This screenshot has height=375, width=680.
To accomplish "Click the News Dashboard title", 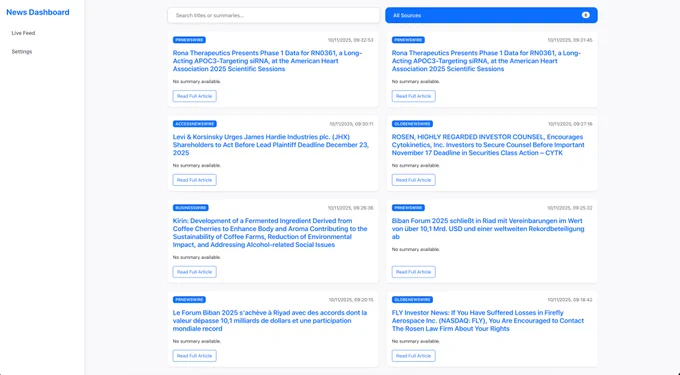I will (x=38, y=12).
